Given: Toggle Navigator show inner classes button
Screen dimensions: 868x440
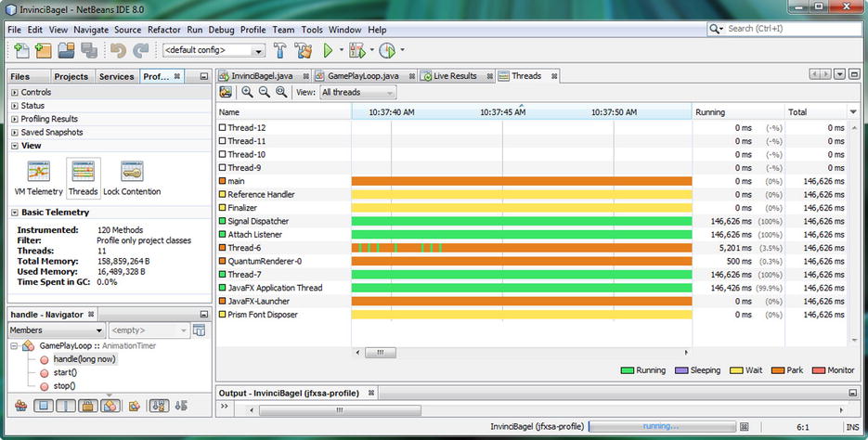Looking at the screenshot, I should (110, 407).
